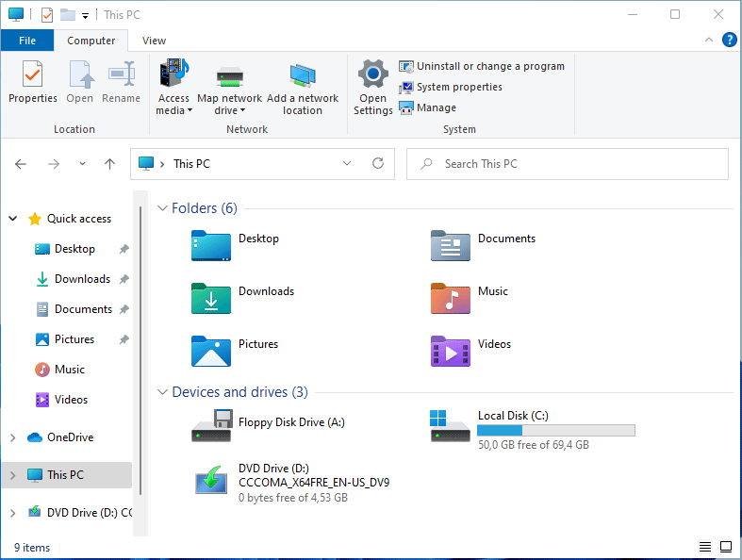
Task: Click the Refresh icon in address bar
Action: [x=378, y=163]
